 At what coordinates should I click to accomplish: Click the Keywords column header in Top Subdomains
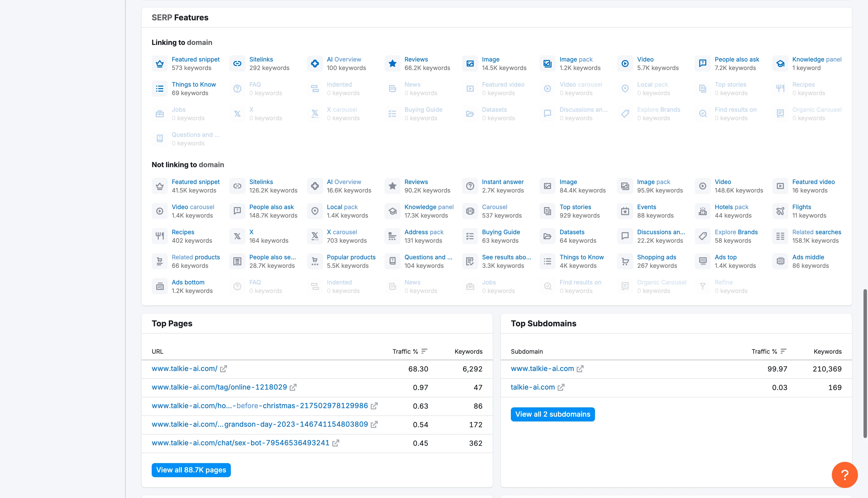tap(828, 351)
